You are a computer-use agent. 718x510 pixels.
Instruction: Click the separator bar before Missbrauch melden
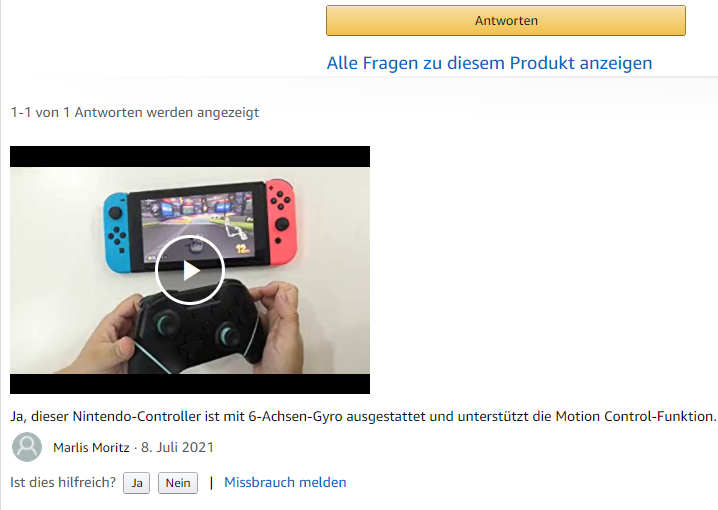[211, 483]
